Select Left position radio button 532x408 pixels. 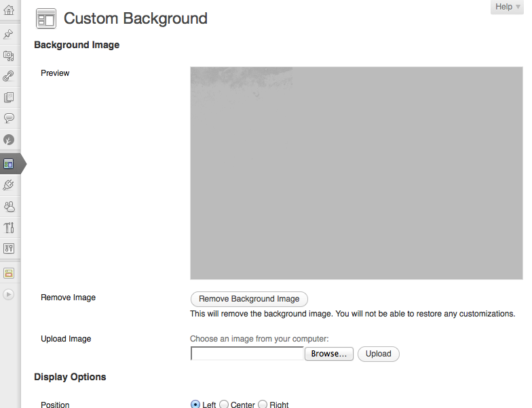click(195, 405)
